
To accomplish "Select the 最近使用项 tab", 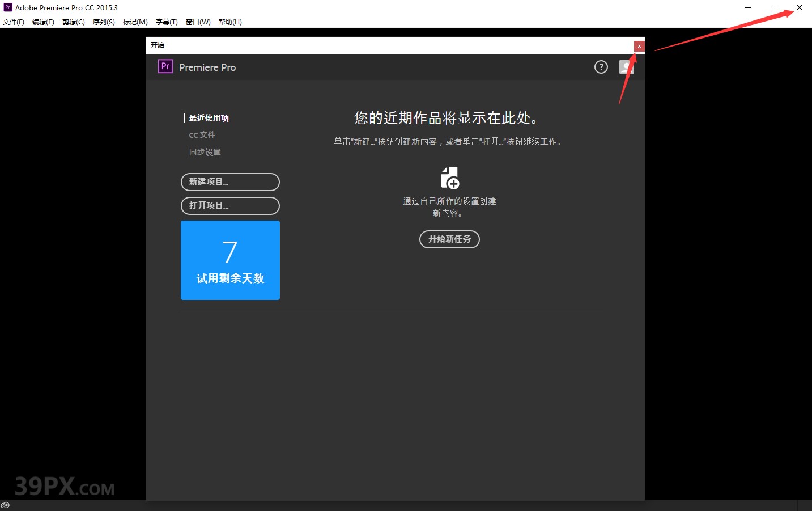I will [209, 118].
